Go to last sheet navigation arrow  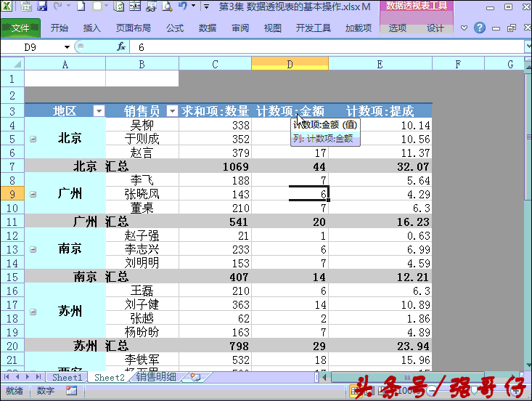(x=38, y=376)
